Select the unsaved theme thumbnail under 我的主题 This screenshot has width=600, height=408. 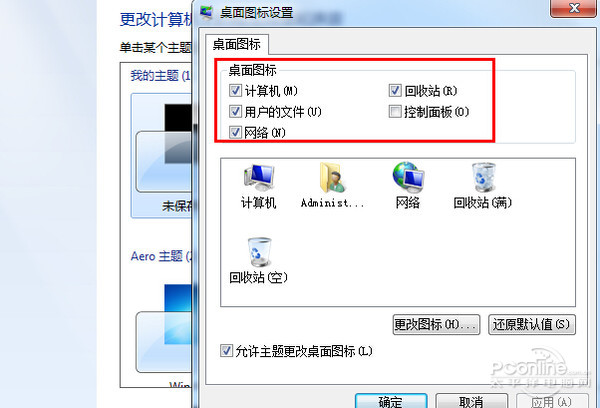[161, 155]
